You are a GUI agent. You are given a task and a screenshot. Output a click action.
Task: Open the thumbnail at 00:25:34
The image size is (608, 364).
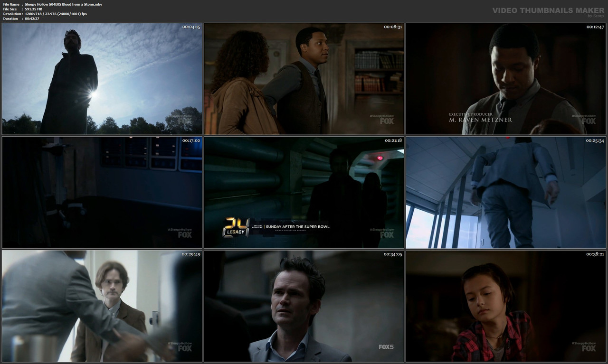coord(506,193)
